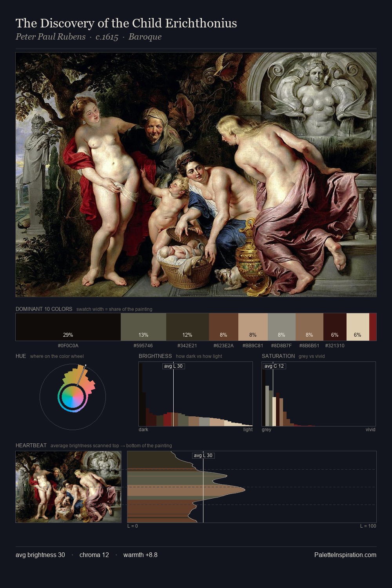Pick the dark olive 12% swatch

(187, 327)
